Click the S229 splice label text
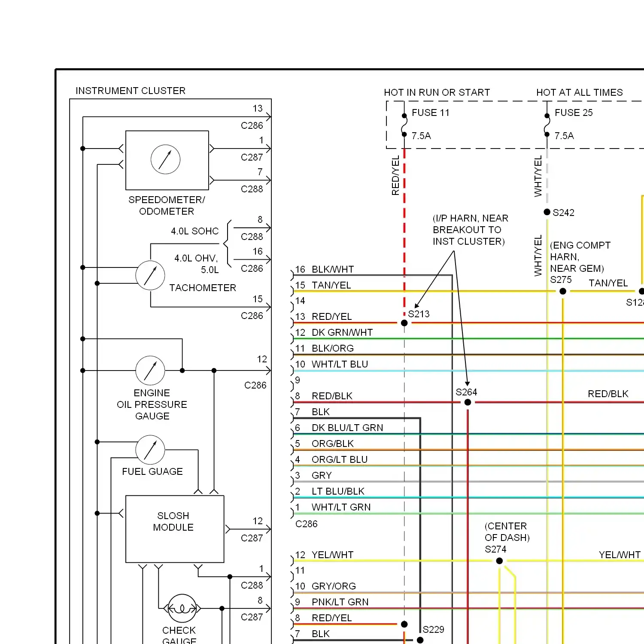Image resolution: width=644 pixels, height=644 pixels. tap(433, 629)
